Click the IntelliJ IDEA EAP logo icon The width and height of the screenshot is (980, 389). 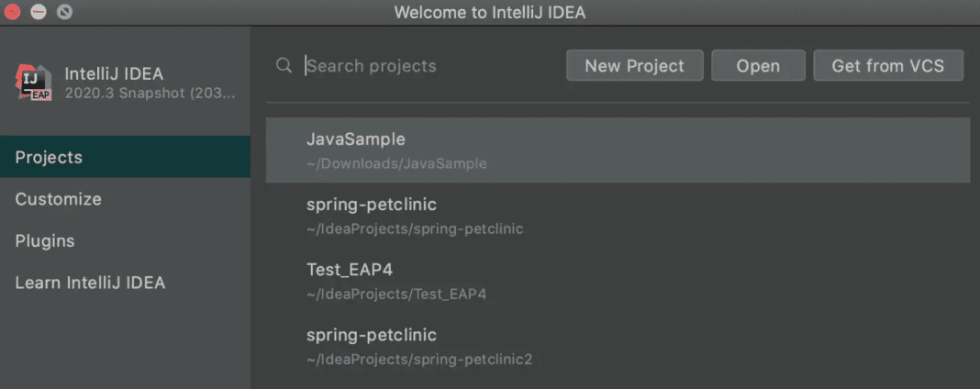pyautogui.click(x=34, y=83)
